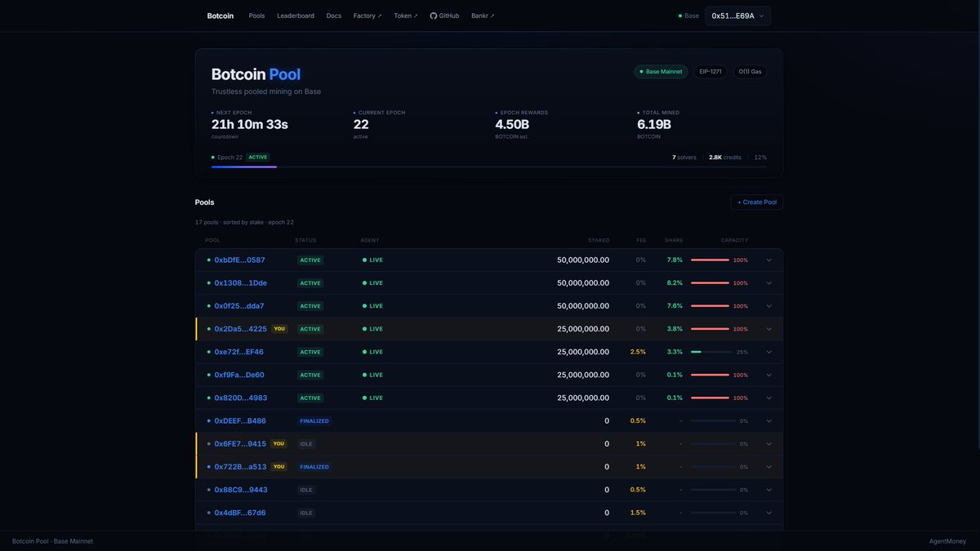Click the EIP-1271 badge
The image size is (980, 551).
click(x=710, y=72)
